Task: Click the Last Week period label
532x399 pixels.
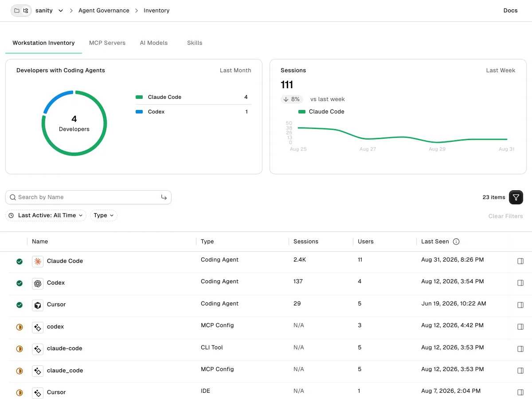Action: tap(501, 70)
